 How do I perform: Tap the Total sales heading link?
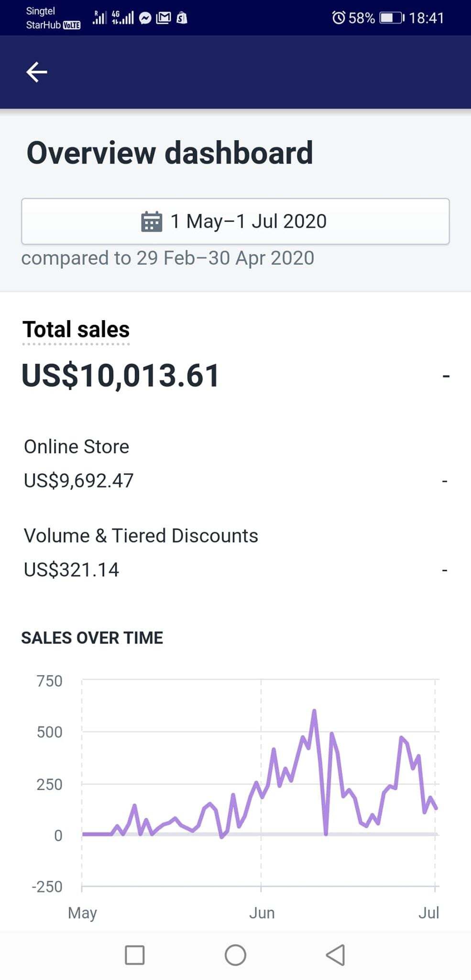tap(76, 330)
